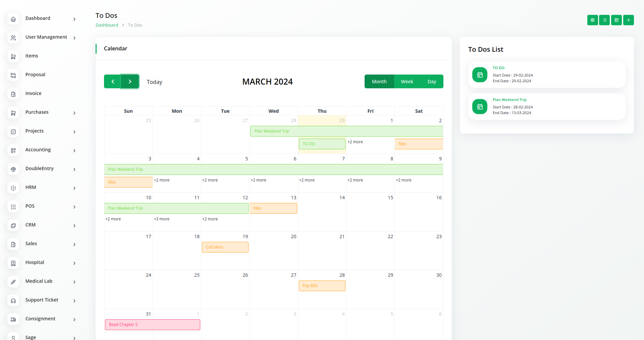Click the Dashboard home icon in sidebar
The width and height of the screenshot is (644, 340).
click(13, 19)
